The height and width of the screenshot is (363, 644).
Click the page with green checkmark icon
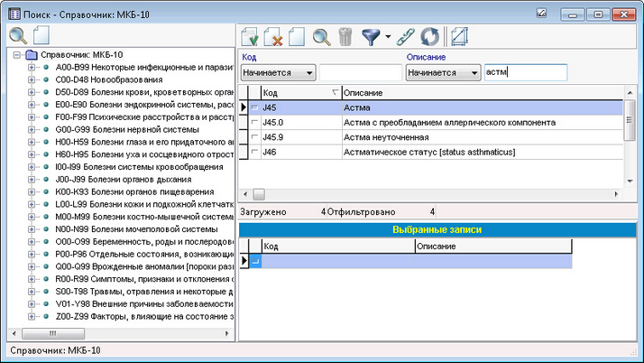pyautogui.click(x=250, y=37)
